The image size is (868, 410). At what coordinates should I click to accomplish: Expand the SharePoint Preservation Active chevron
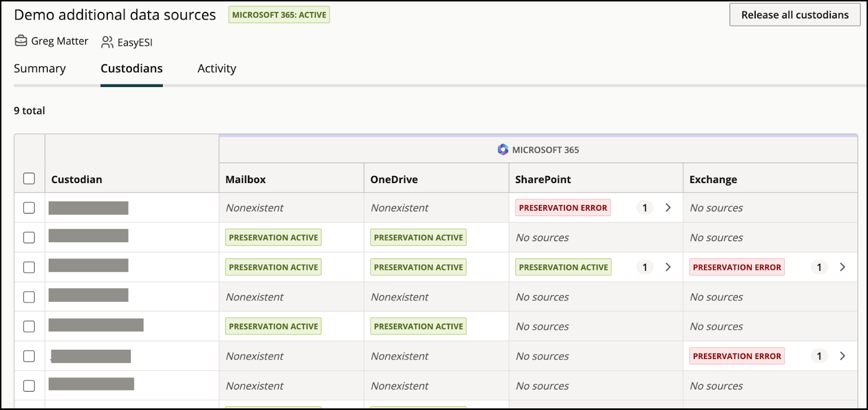(668, 267)
